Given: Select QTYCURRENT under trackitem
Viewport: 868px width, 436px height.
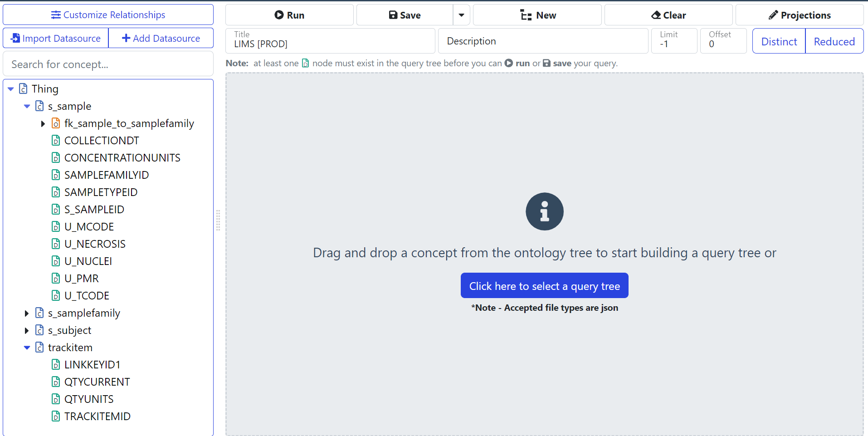Looking at the screenshot, I should tap(97, 382).
